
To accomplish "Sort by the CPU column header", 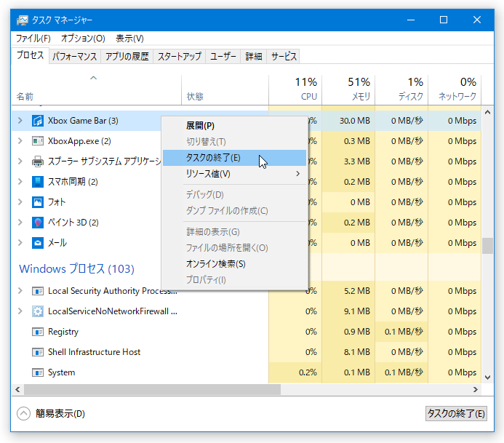I will (x=295, y=90).
